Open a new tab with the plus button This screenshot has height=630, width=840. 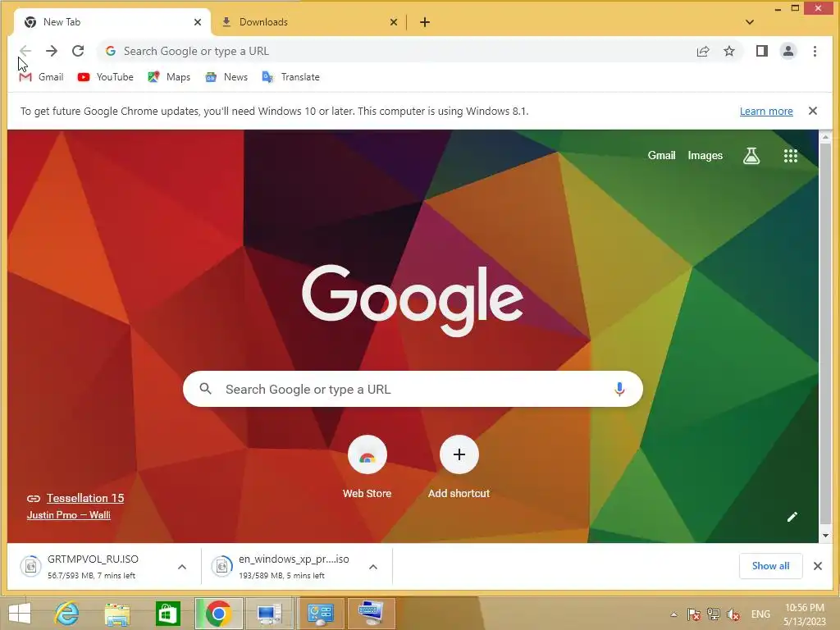click(x=425, y=22)
